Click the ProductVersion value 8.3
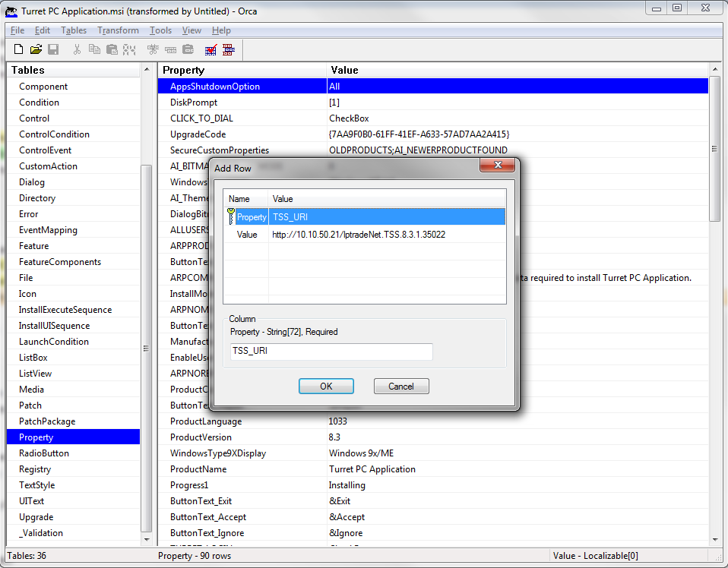Viewport: 728px width, 568px height. 334,437
